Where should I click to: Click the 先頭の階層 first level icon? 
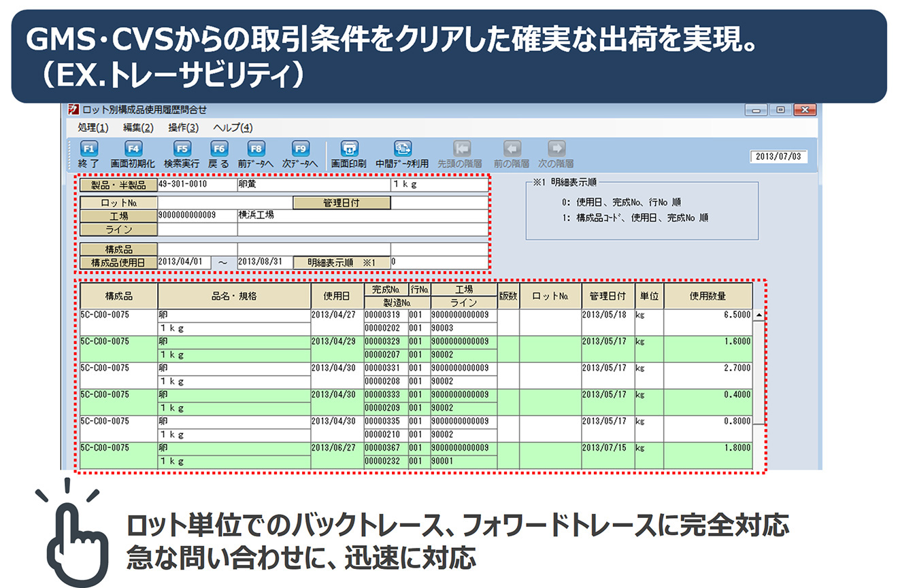(x=463, y=149)
